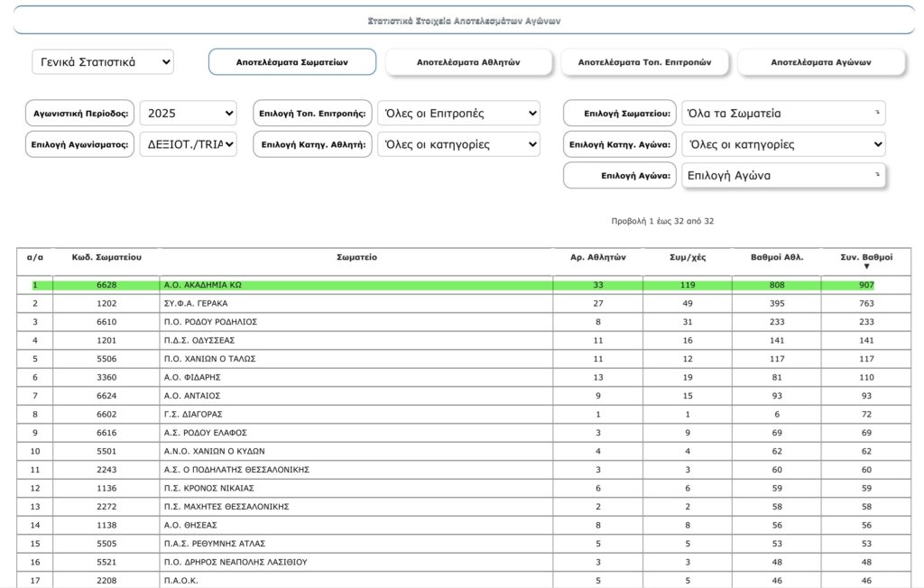Go to Αποτελέσματα Αγώνων tab
The height and width of the screenshot is (588, 924).
click(821, 62)
